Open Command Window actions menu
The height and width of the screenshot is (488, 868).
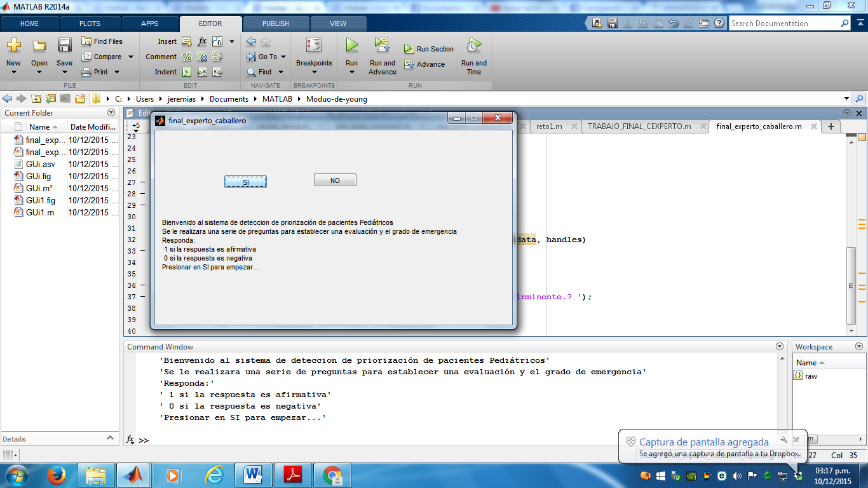(x=780, y=346)
